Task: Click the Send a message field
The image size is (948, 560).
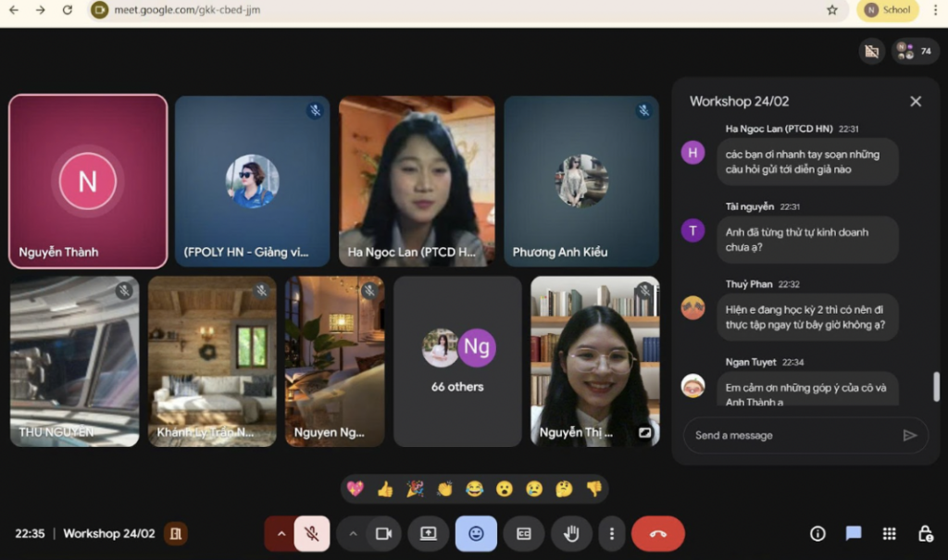Action: (793, 435)
